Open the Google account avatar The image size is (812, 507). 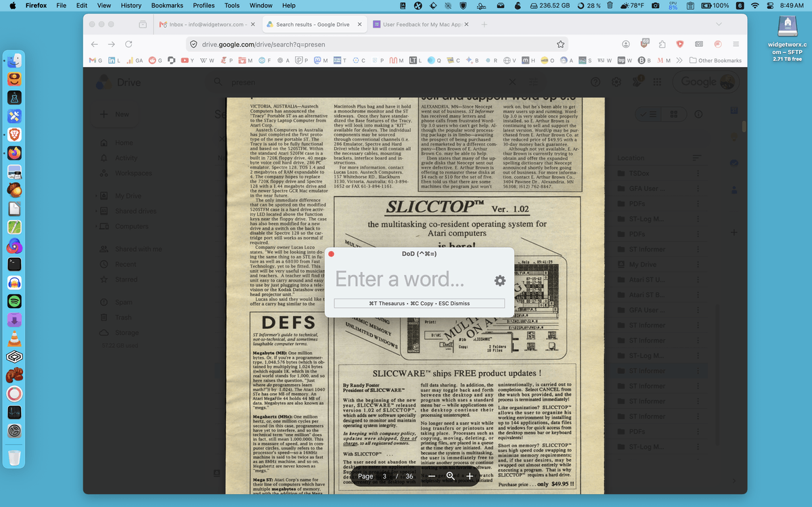(728, 82)
